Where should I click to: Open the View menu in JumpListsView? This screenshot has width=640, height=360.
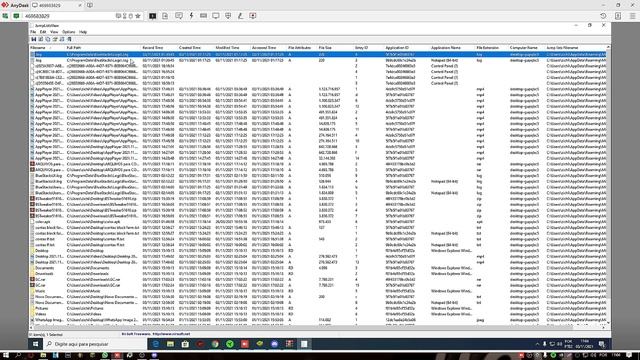point(54,32)
